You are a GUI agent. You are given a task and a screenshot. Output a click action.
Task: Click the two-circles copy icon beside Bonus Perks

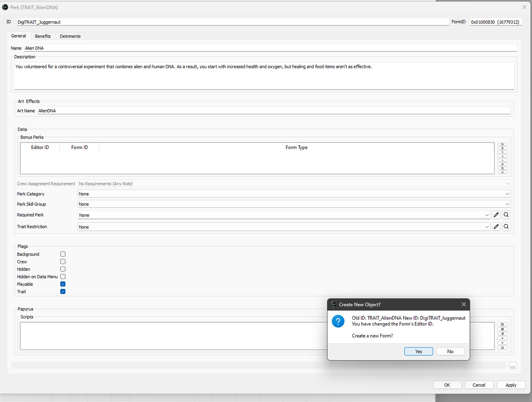click(x=502, y=164)
